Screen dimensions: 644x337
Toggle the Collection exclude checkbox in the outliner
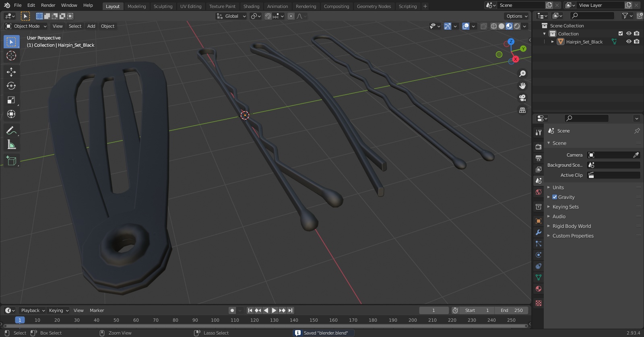[621, 33]
